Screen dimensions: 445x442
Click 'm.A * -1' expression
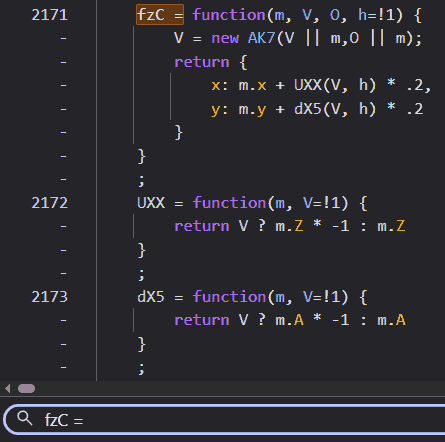(312, 320)
